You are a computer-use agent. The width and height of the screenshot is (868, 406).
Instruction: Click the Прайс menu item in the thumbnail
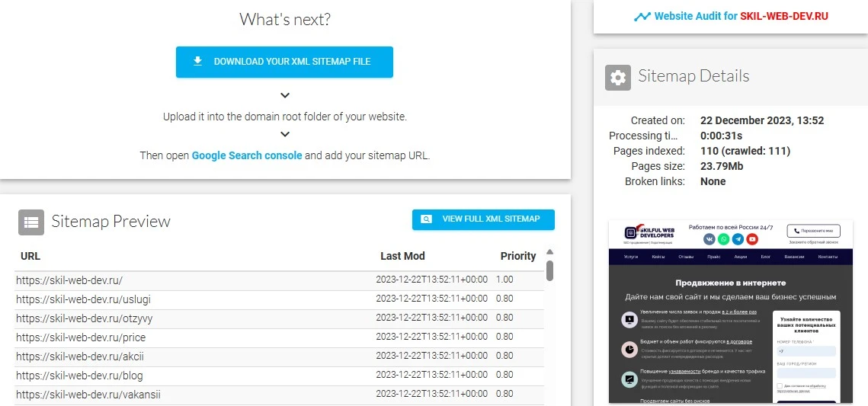(713, 257)
